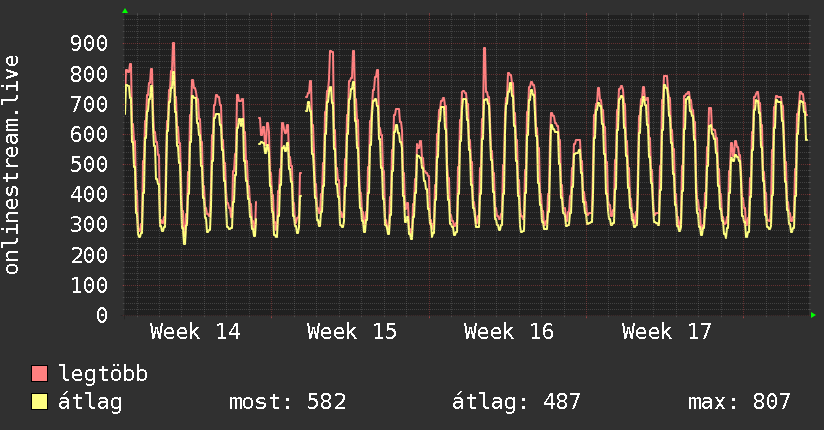Viewport: 824px width, 430px height.
Task: Click the Week 14 axis label
Action: 195,332
